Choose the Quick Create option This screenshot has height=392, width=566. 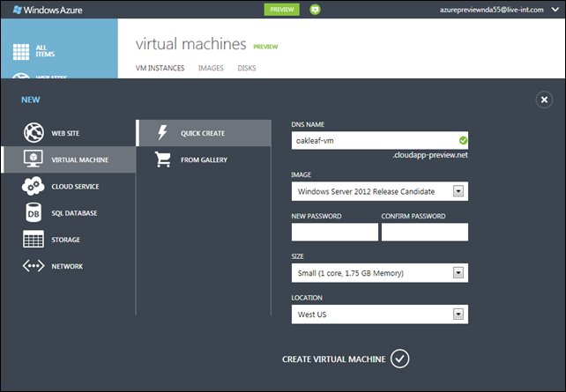pos(204,133)
